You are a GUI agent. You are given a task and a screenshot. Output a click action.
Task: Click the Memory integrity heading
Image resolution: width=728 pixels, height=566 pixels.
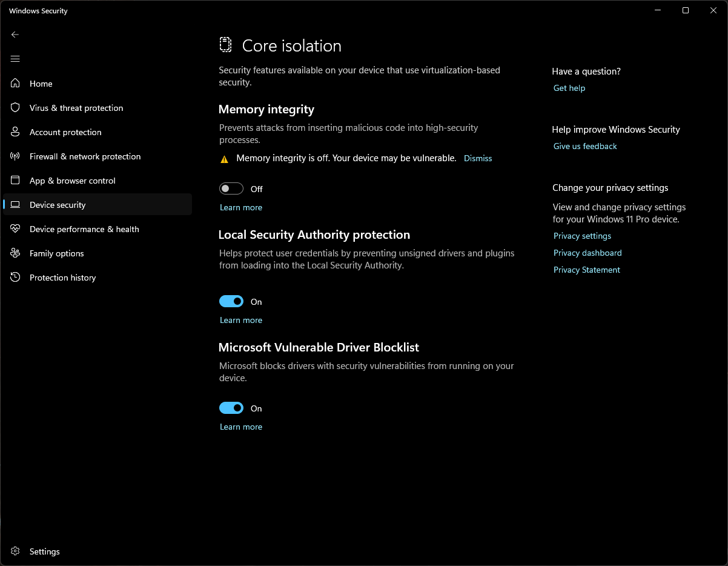[x=266, y=110]
